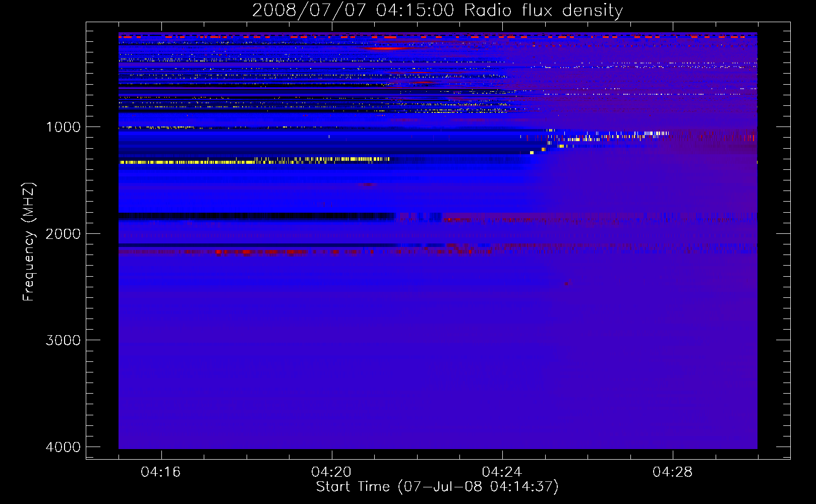The image size is (816, 504).
Task: Click the 4000 frequency axis label
Action: 63,447
